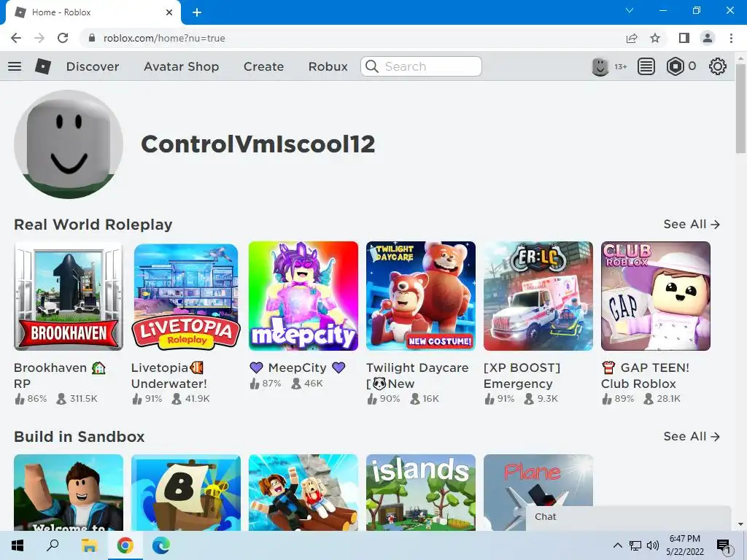Image resolution: width=747 pixels, height=560 pixels.
Task: Click the Roblox logo icon
Action: click(43, 66)
